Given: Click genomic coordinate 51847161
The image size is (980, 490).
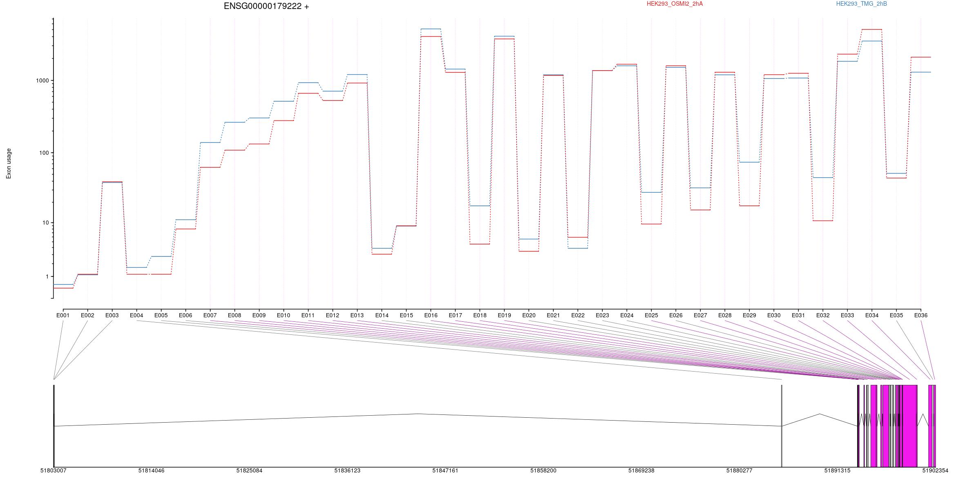Looking at the screenshot, I should pyautogui.click(x=445, y=470).
